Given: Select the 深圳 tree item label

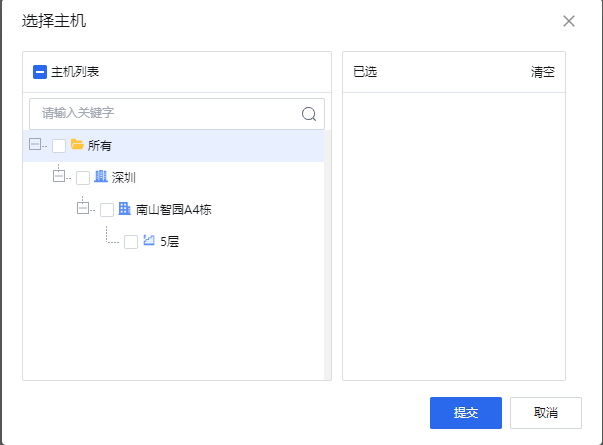Looking at the screenshot, I should click(x=123, y=178).
